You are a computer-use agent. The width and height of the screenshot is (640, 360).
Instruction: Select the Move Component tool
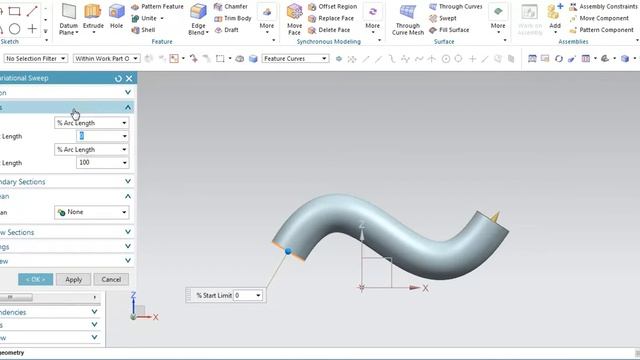coord(599,18)
